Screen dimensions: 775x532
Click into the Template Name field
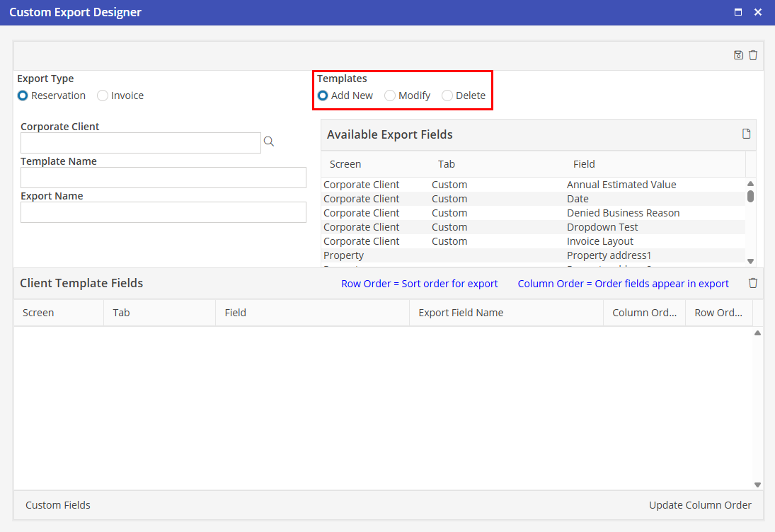(x=163, y=178)
